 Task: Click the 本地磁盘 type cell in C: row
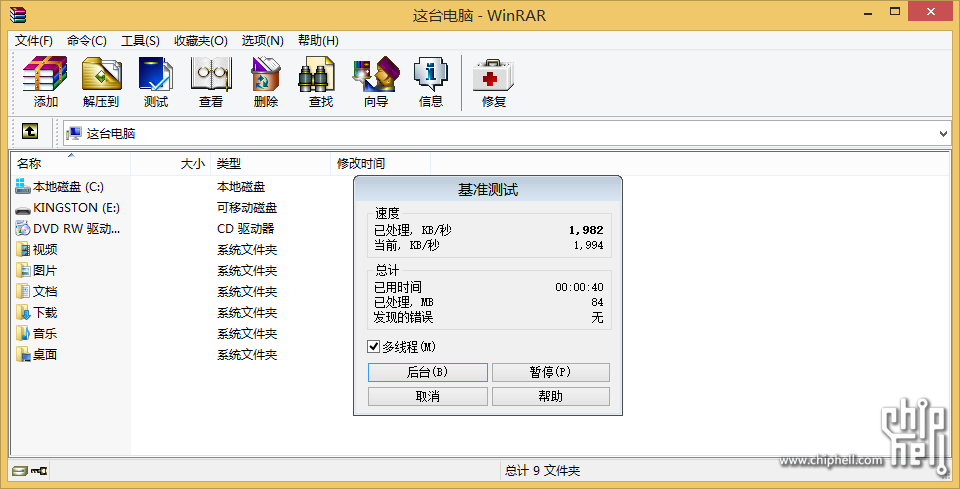coord(241,187)
